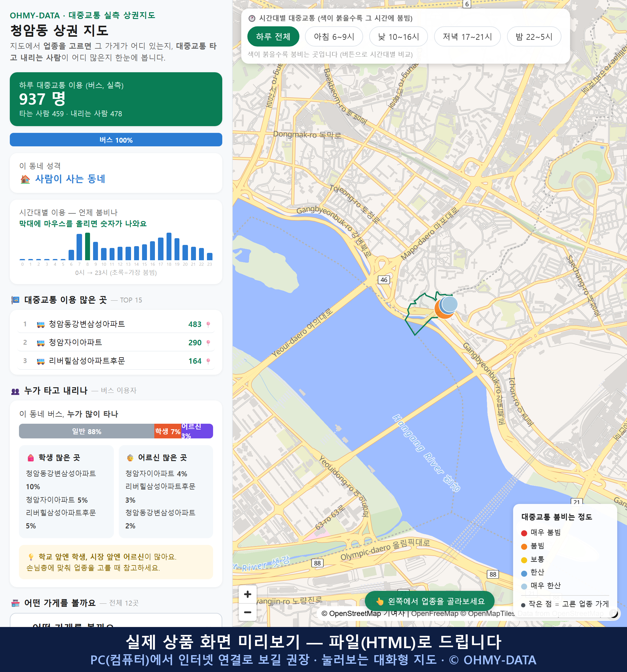Click the pin icon on 청암동강변삼성아파트 row
Screen dimensions: 627x672
point(208,324)
